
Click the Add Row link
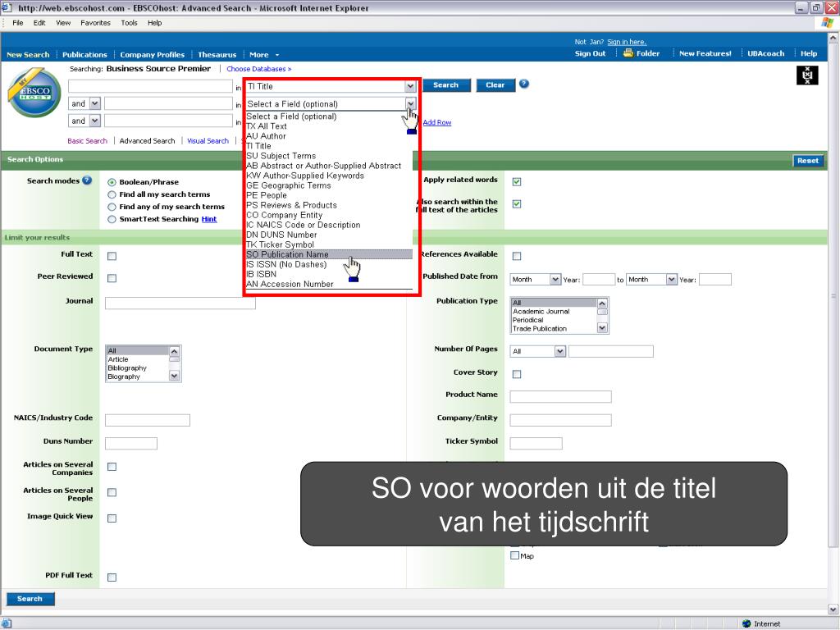436,122
